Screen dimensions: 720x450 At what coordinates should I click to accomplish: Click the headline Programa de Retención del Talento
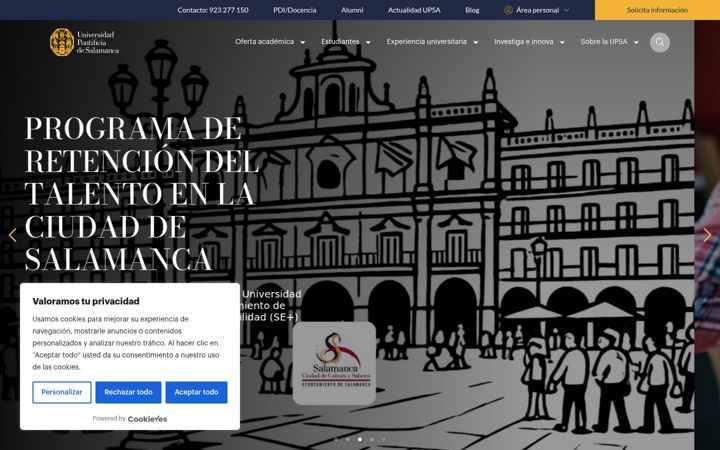point(141,193)
